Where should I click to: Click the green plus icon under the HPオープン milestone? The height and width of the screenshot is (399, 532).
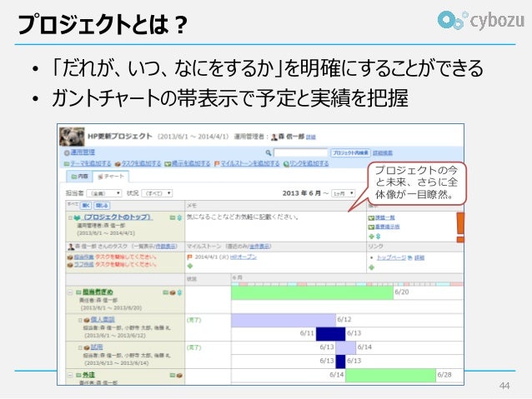[x=190, y=267]
